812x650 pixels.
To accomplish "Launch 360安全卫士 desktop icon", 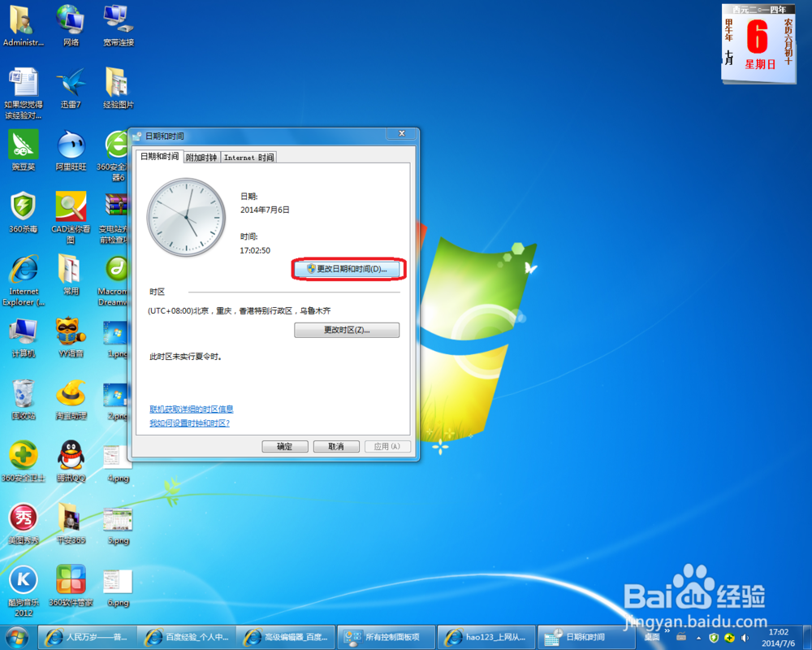I will point(23,461).
